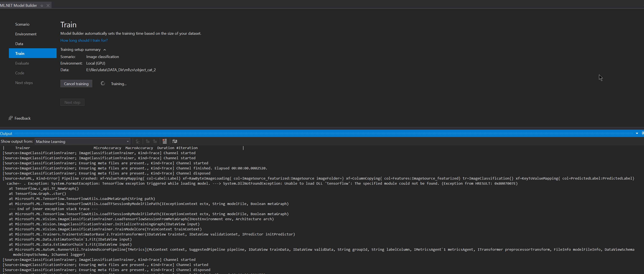
Task: Click the Find Message in Code icon
Action: 137,141
